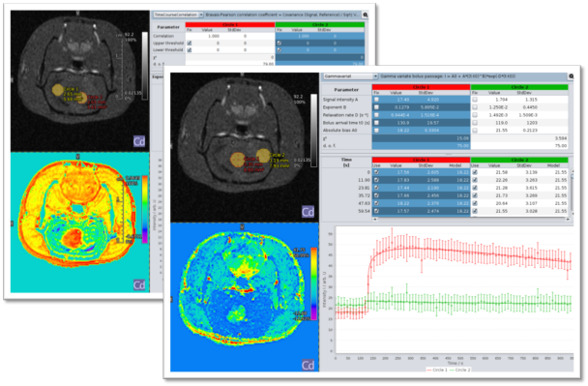This screenshot has height=386, width=588.
Task: Click the left arrow of the time table scrollbar
Action: 375,220
